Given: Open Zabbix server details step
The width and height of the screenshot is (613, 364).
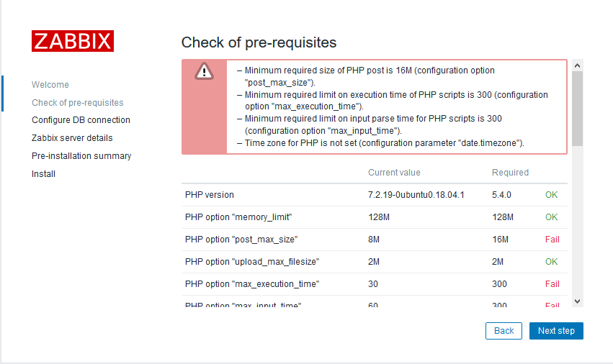Looking at the screenshot, I should click(72, 138).
